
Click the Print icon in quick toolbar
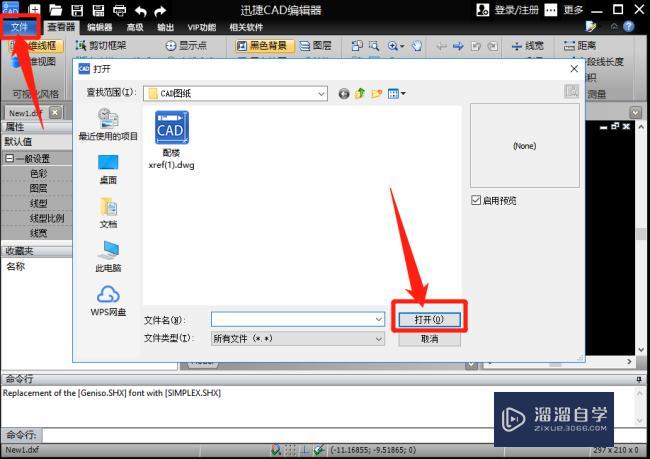click(119, 10)
